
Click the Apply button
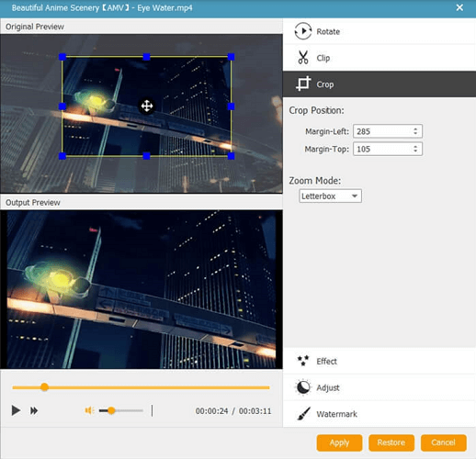click(339, 442)
